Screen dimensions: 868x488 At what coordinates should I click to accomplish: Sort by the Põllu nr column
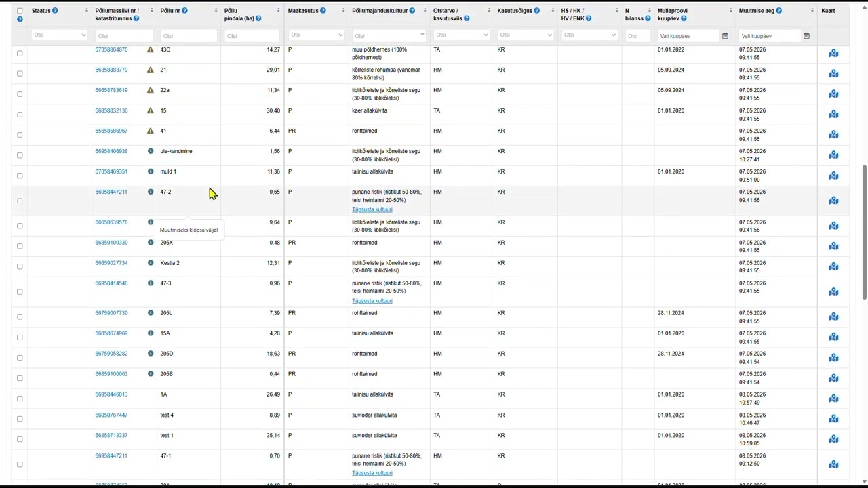click(216, 11)
